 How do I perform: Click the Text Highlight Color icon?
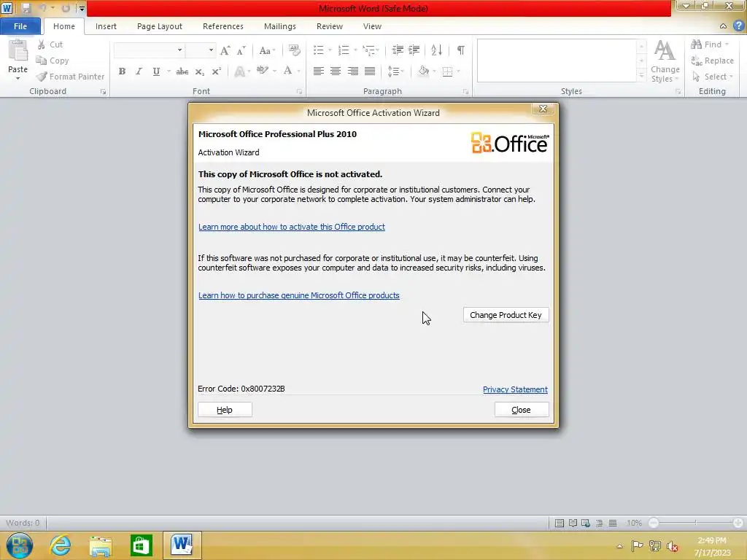[x=262, y=71]
